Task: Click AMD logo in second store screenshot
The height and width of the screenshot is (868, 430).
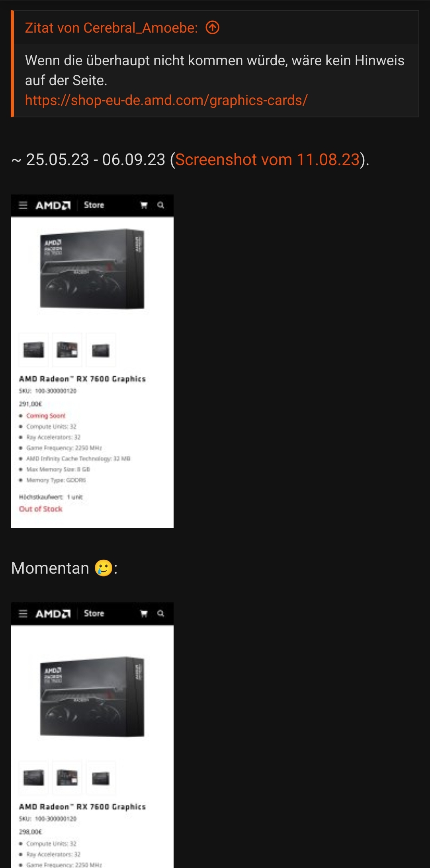Action: coord(53,613)
